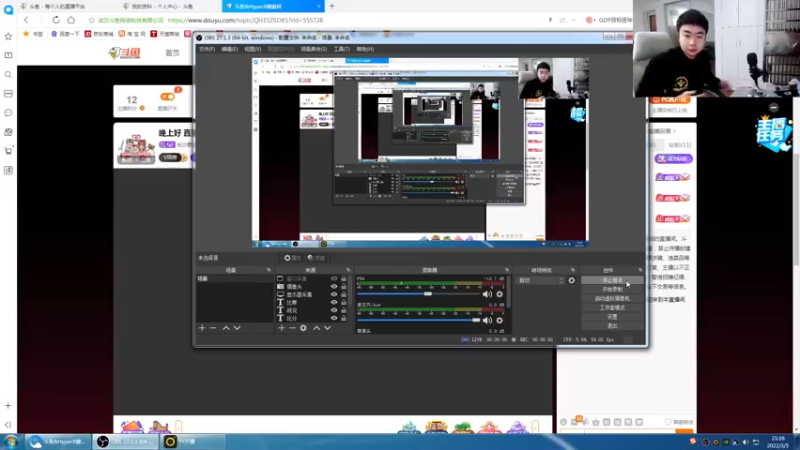Move source down in the Sources panel
The height and width of the screenshot is (450, 800).
[328, 328]
